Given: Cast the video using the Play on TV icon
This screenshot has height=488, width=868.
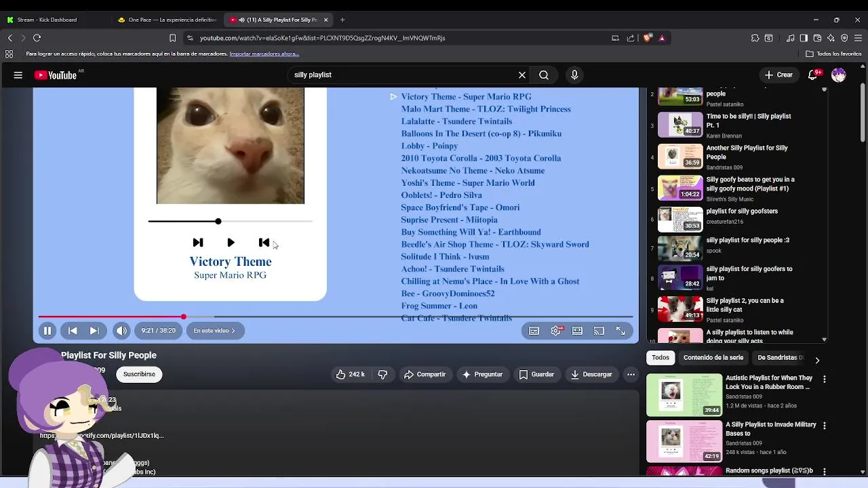Looking at the screenshot, I should tap(599, 331).
